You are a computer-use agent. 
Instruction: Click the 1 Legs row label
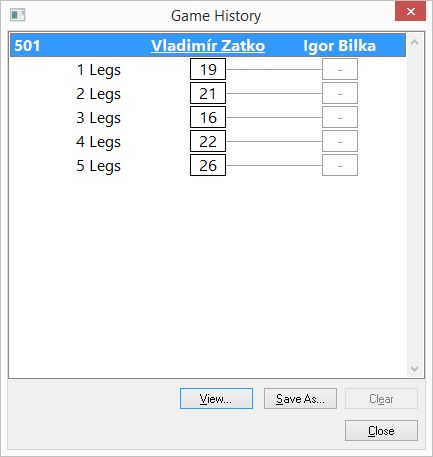[99, 70]
